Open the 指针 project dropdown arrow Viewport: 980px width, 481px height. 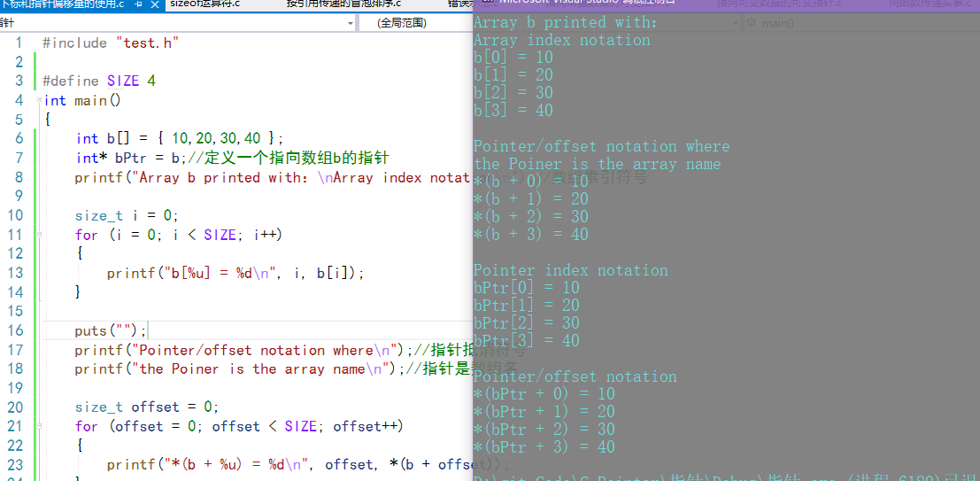[350, 23]
